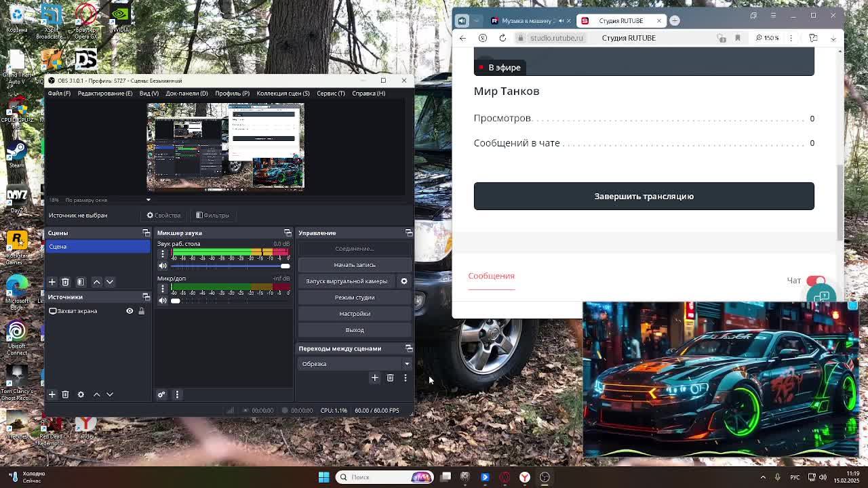Open Док-панели menu in OBS

pos(186,94)
